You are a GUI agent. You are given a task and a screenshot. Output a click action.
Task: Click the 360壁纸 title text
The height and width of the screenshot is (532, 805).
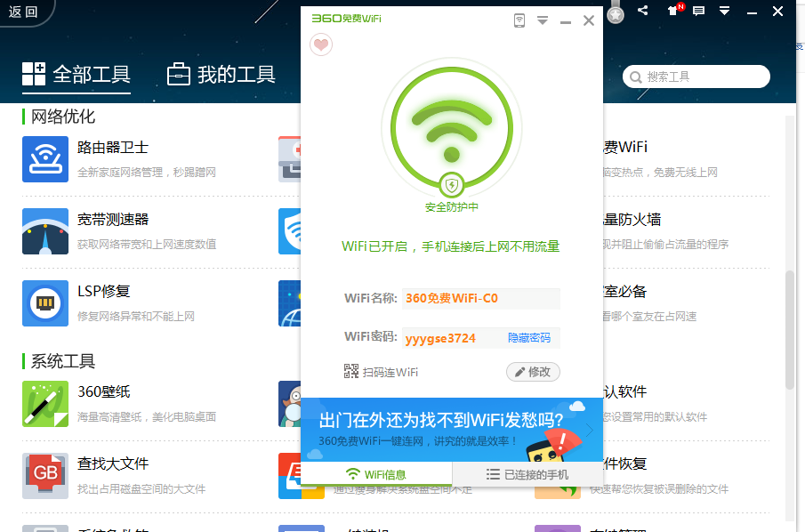[104, 391]
